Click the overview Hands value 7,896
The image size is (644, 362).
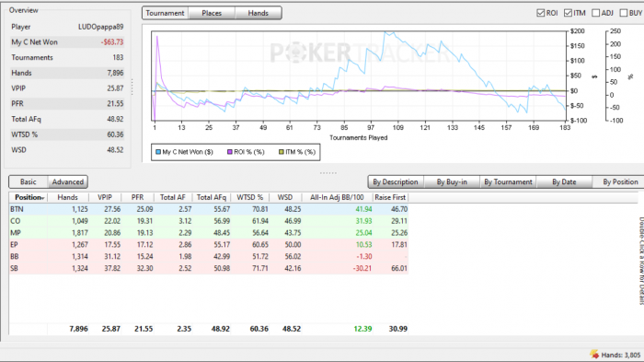(x=115, y=73)
